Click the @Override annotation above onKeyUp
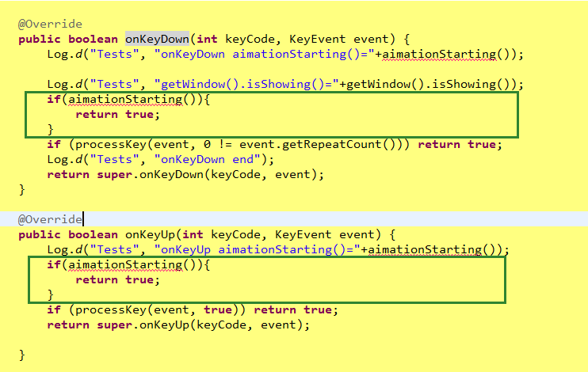 (50, 219)
